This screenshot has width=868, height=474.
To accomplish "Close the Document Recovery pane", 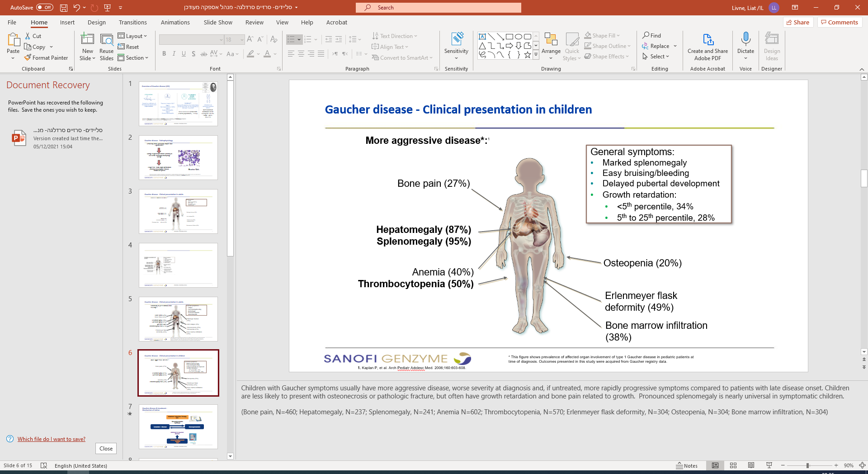I will point(106,449).
